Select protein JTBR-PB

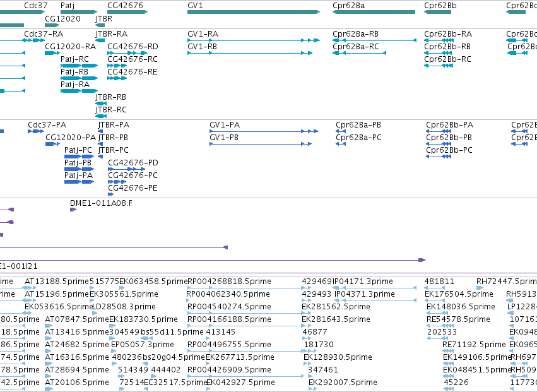tap(113, 138)
